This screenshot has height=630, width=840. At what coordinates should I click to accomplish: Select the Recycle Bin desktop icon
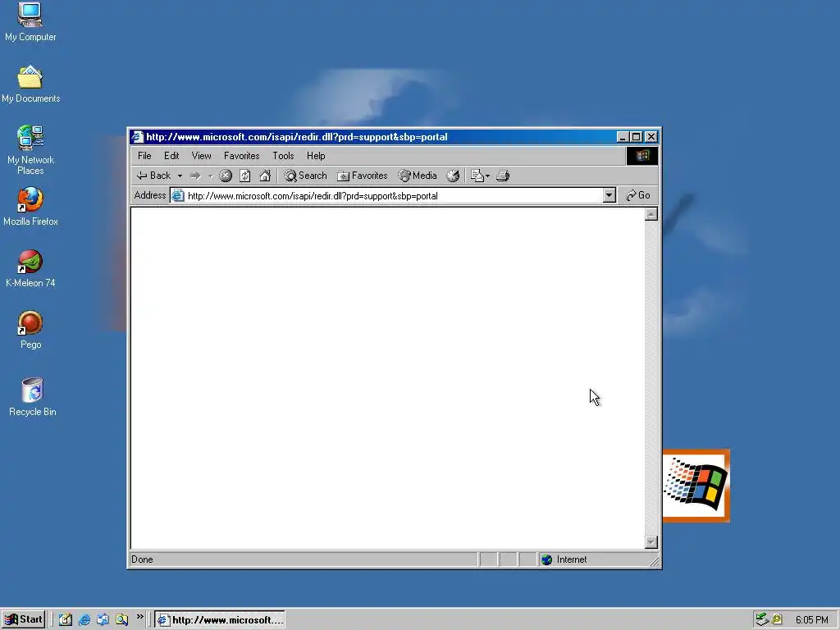(x=32, y=396)
